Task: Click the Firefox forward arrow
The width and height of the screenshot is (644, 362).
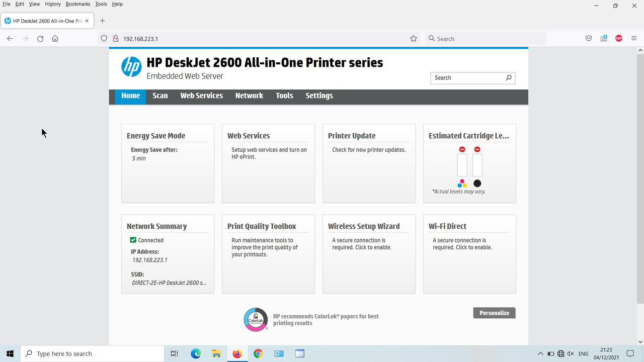Action: 25,39
